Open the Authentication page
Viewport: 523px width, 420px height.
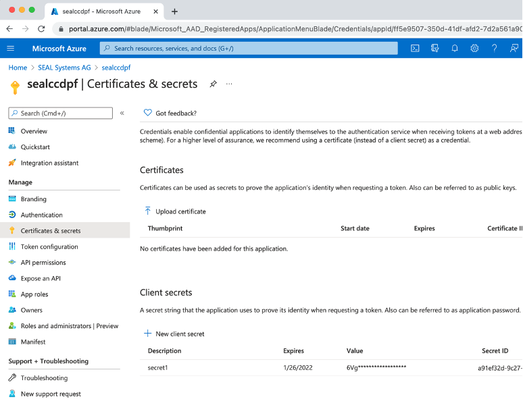[x=41, y=215]
